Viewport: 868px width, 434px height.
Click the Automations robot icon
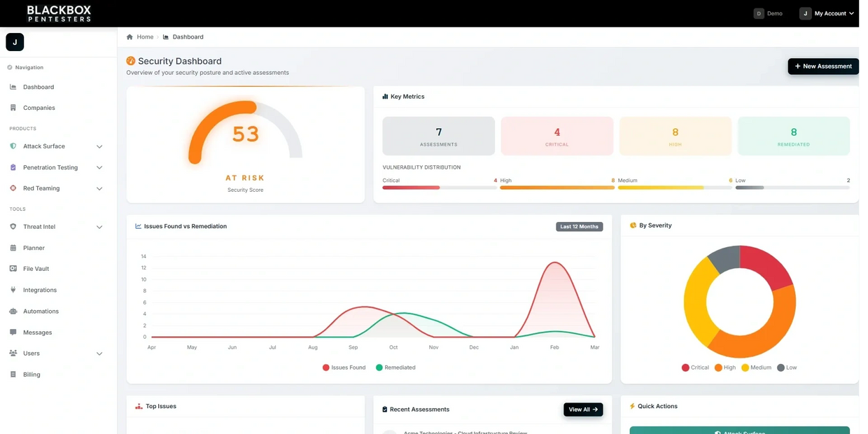(x=13, y=311)
